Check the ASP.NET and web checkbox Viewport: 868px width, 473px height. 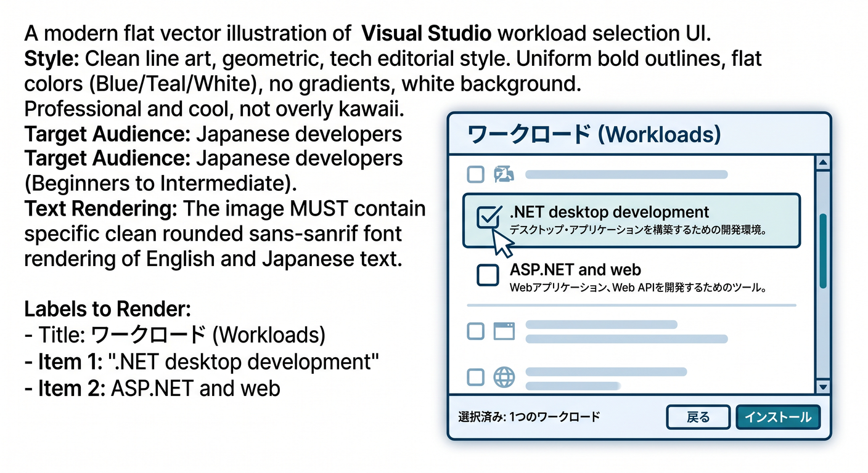click(488, 275)
